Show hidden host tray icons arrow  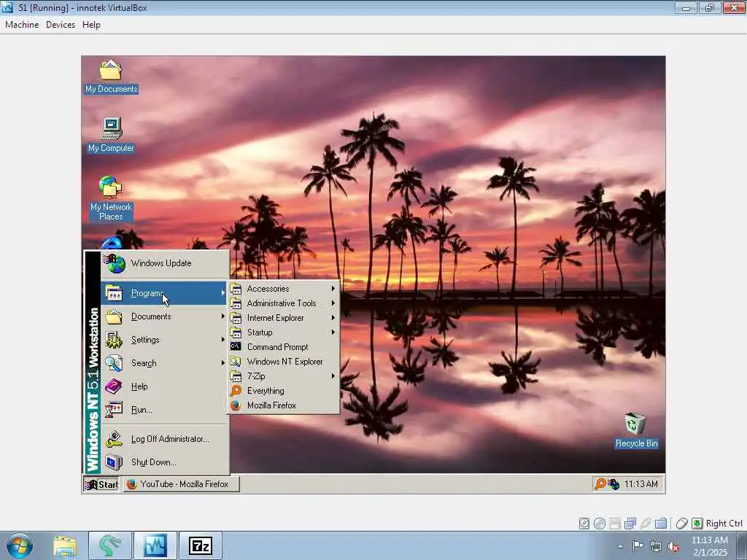click(620, 547)
